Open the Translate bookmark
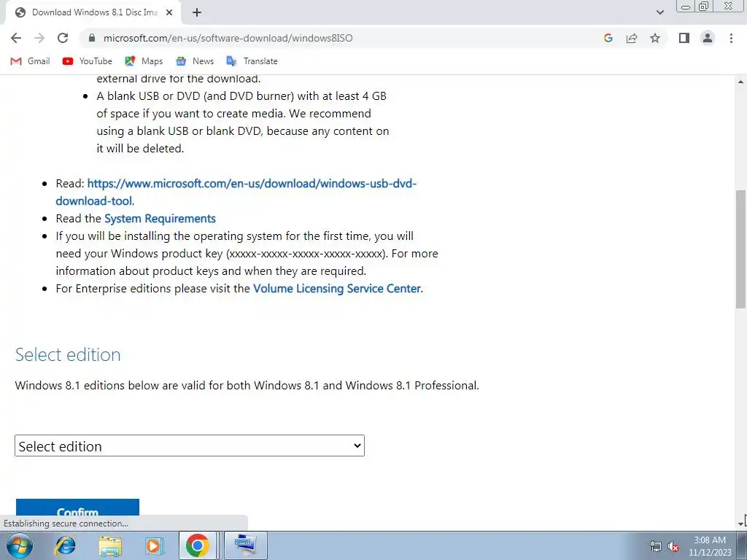 click(252, 61)
